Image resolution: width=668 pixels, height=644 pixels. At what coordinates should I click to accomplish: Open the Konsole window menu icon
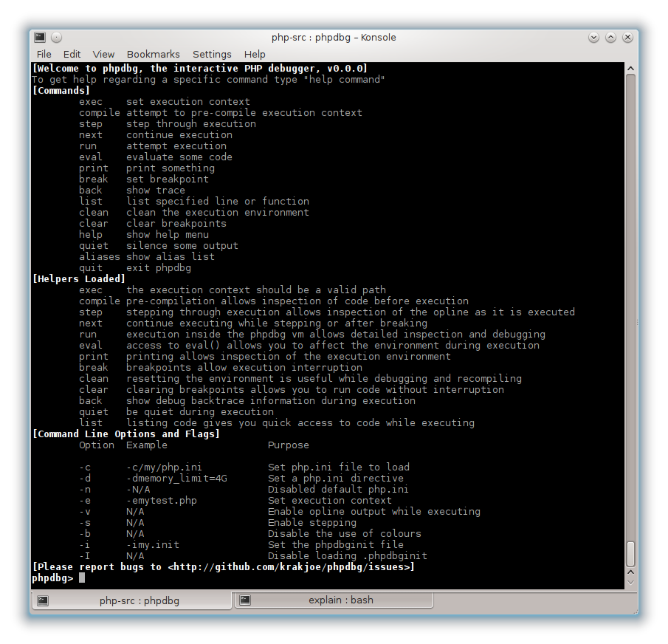tap(40, 38)
